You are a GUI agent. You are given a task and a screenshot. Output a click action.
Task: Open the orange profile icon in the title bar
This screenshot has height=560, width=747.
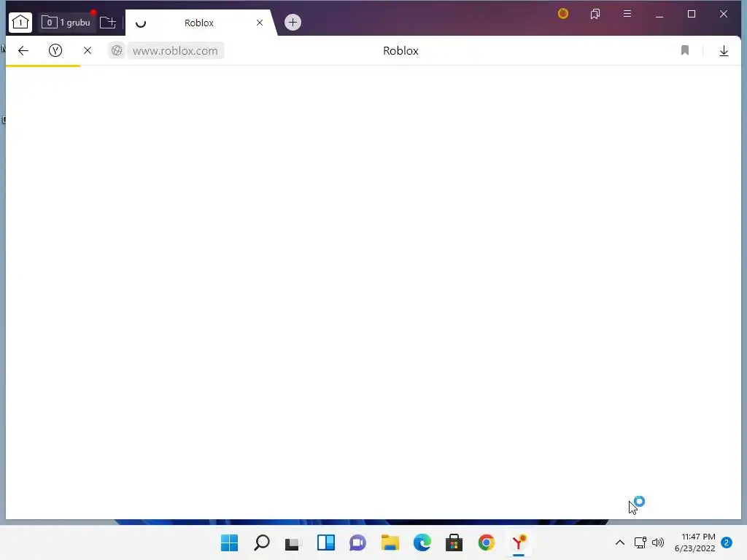click(563, 14)
